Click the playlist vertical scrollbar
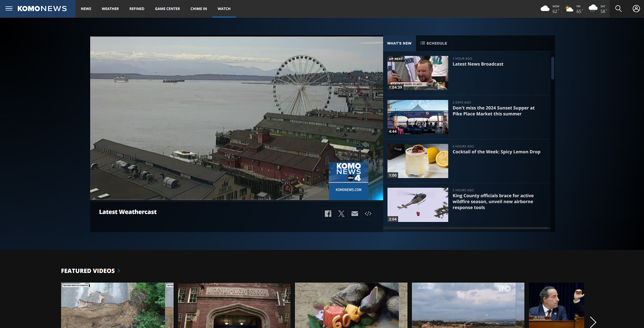The image size is (644, 328). tap(552, 68)
